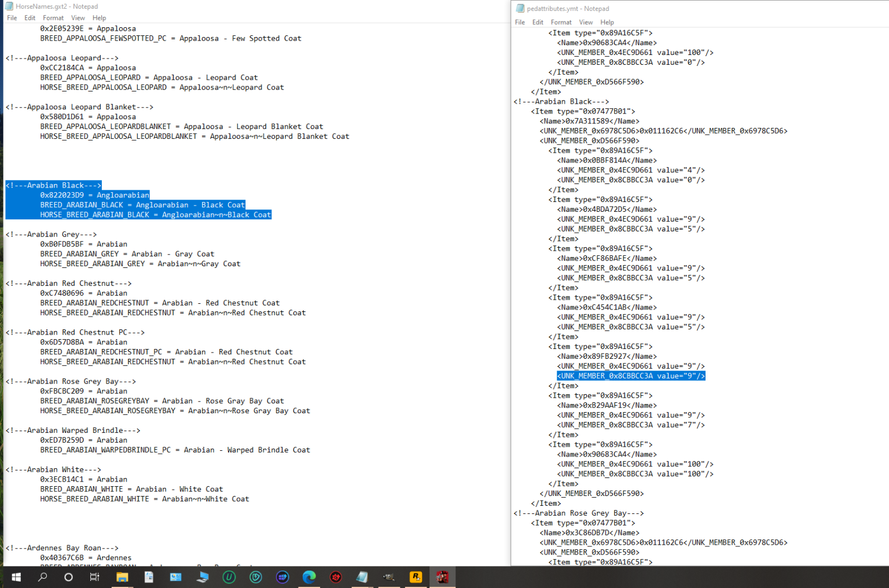Click the pedattributes.ymt window title bar
Image resolution: width=889 pixels, height=588 pixels.
[695, 9]
